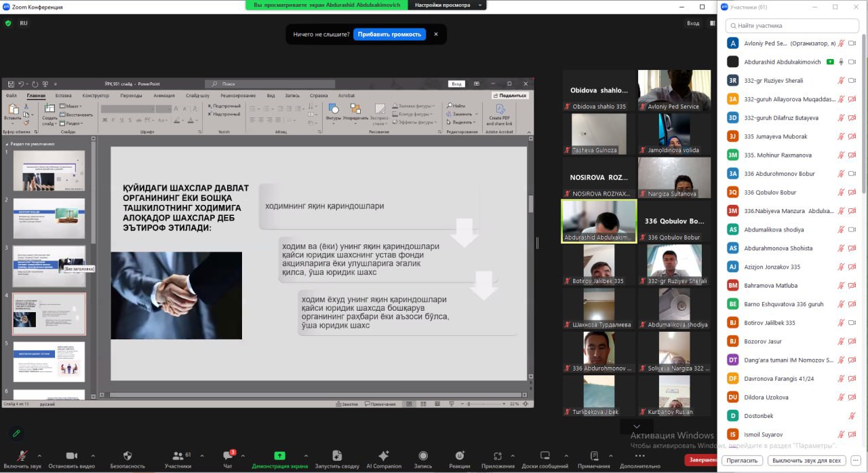Open the Приложения apps icon
Image resolution: width=868 pixels, height=473 pixels.
point(498,456)
